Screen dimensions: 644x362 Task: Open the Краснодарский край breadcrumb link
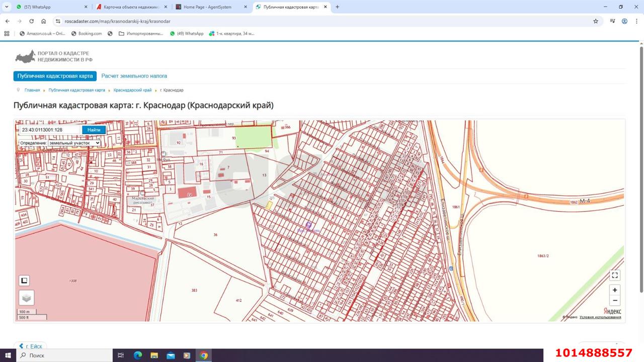click(x=132, y=90)
